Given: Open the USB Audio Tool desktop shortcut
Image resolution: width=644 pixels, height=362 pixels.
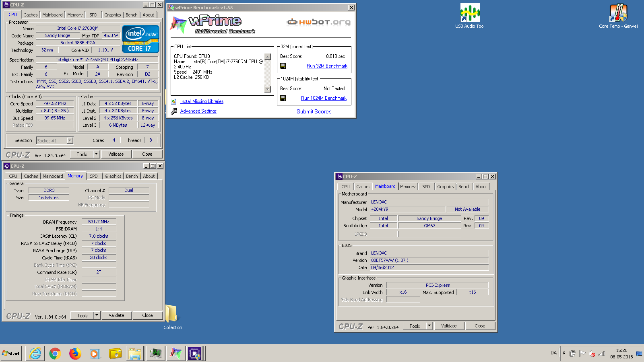Looking at the screenshot, I should pos(470,16).
